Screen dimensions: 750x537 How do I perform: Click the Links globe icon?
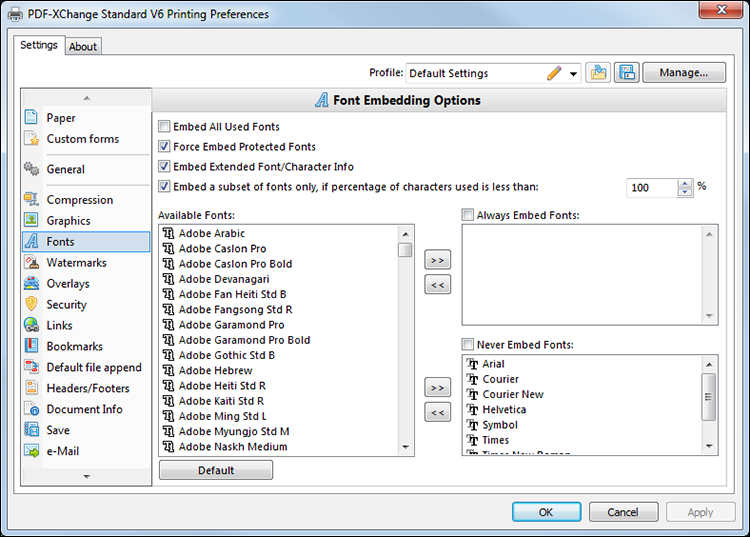(x=31, y=325)
